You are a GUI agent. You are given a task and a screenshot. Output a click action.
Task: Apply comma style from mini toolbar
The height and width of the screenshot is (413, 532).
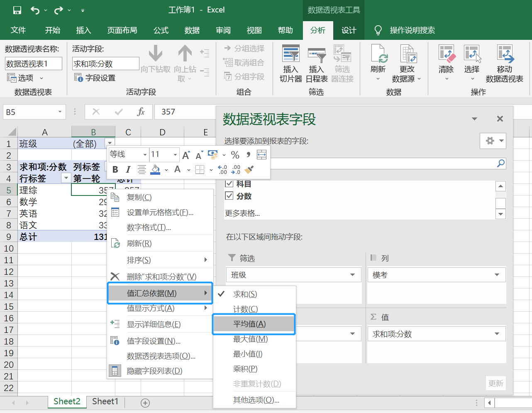[x=248, y=155]
